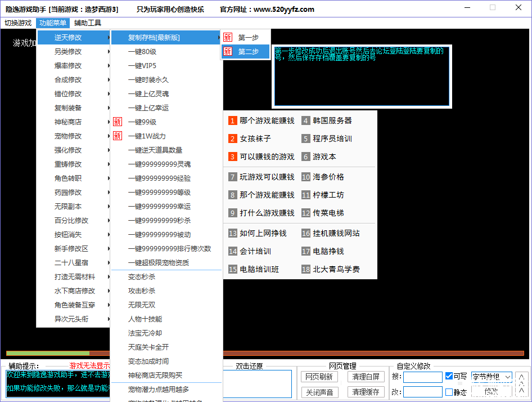Image resolution: width=532 pixels, height=402 pixels.
Task: Select 变态秒杀 menu item
Action: coord(166,277)
